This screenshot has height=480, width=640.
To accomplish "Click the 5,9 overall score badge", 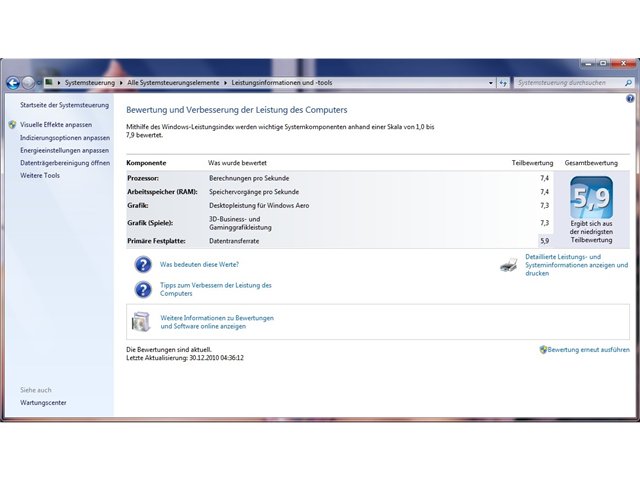I will 591,198.
